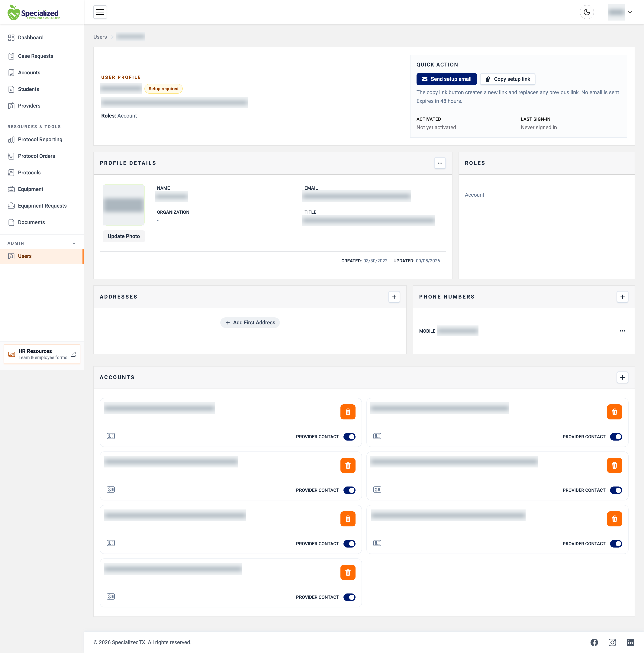Open Instagram link in footer
644x653 pixels.
(x=612, y=642)
